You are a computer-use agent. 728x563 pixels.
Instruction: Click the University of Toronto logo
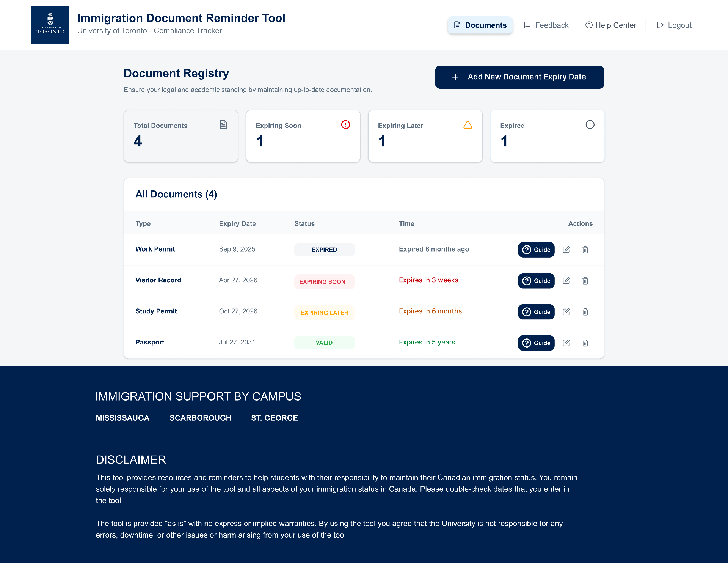tap(50, 25)
